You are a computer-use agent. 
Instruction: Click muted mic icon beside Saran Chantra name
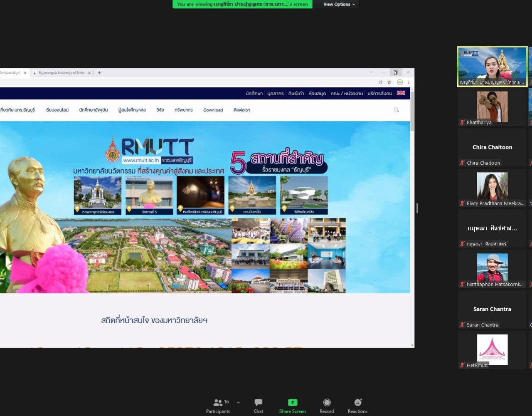click(462, 325)
